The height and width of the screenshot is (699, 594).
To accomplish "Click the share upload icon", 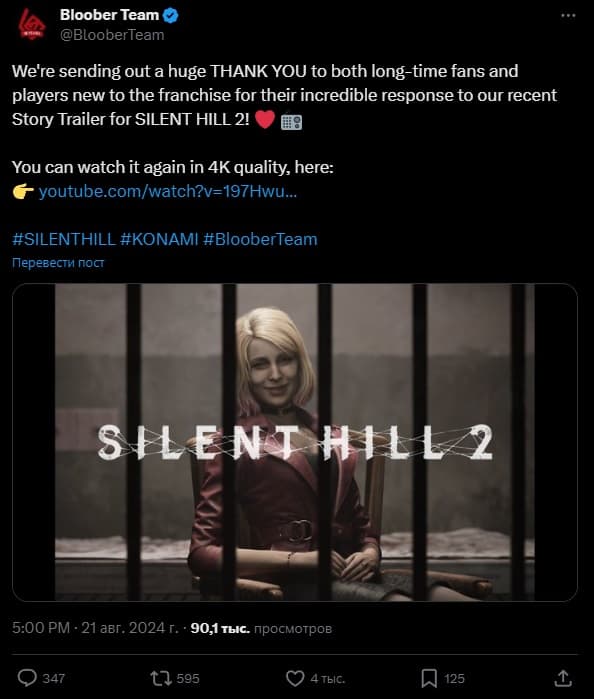I will coord(563,678).
